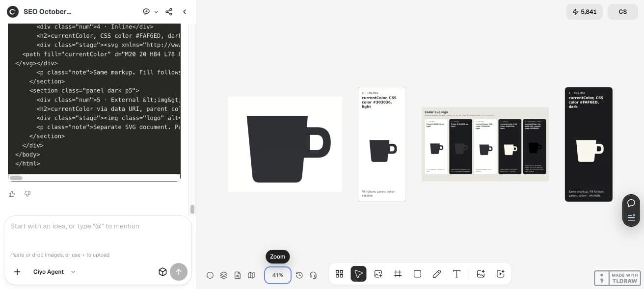Viewport: 644px width, 289px height.
Task: Click the code line containing "</html>"
Action: click(x=27, y=163)
